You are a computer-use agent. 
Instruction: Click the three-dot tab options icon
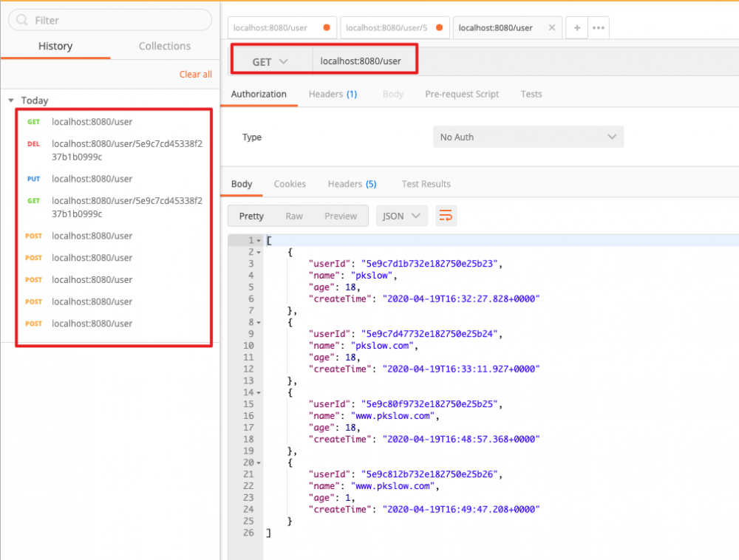[x=599, y=27]
